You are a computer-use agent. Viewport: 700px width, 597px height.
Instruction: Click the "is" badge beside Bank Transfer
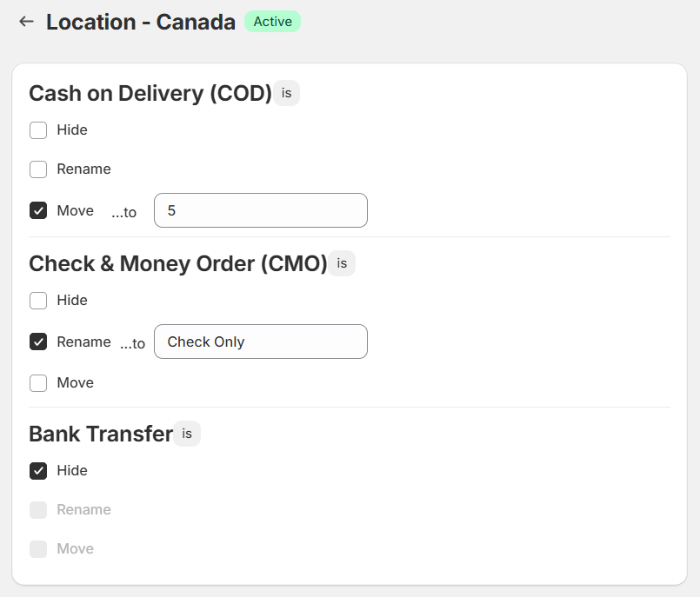[187, 434]
